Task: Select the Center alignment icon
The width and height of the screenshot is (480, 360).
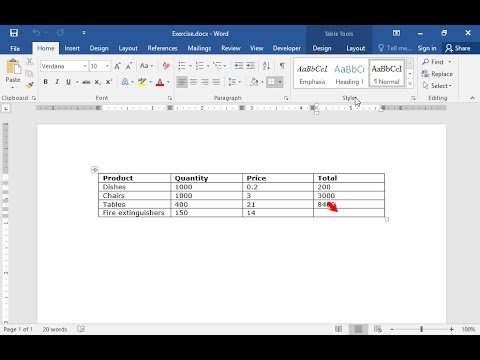Action: (193, 82)
